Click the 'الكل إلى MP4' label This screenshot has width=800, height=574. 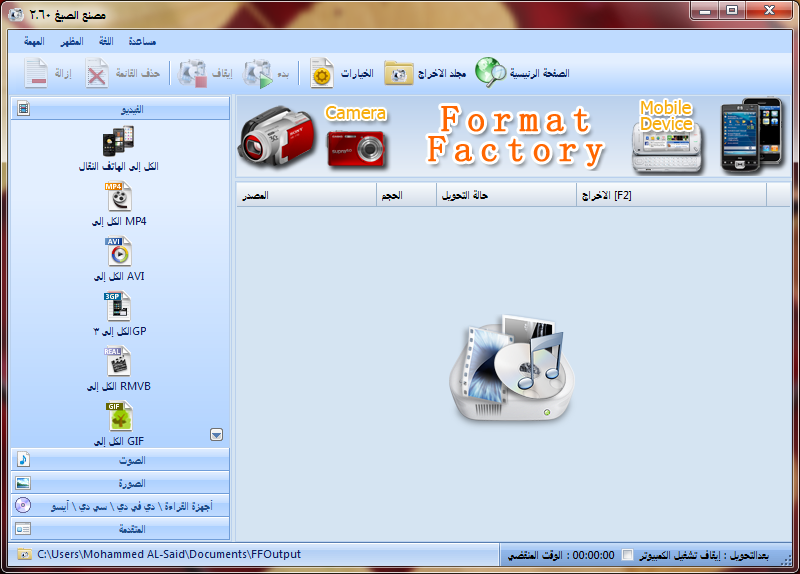tap(119, 221)
